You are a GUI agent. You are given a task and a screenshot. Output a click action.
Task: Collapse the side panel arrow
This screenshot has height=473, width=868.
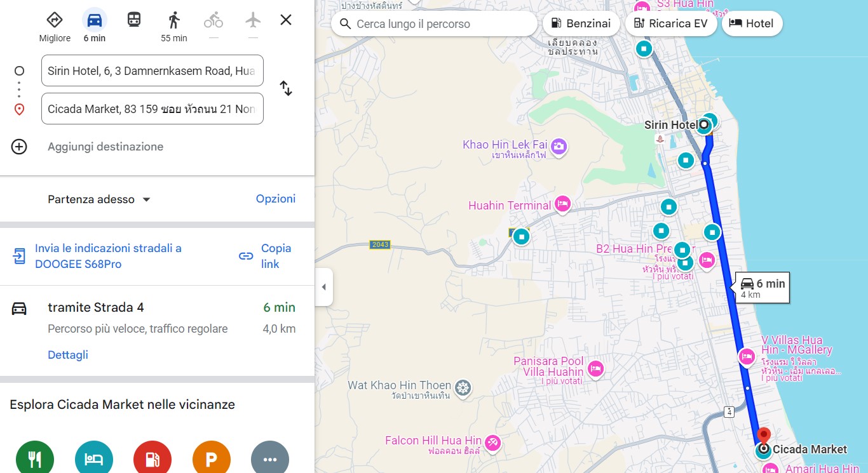tap(323, 287)
